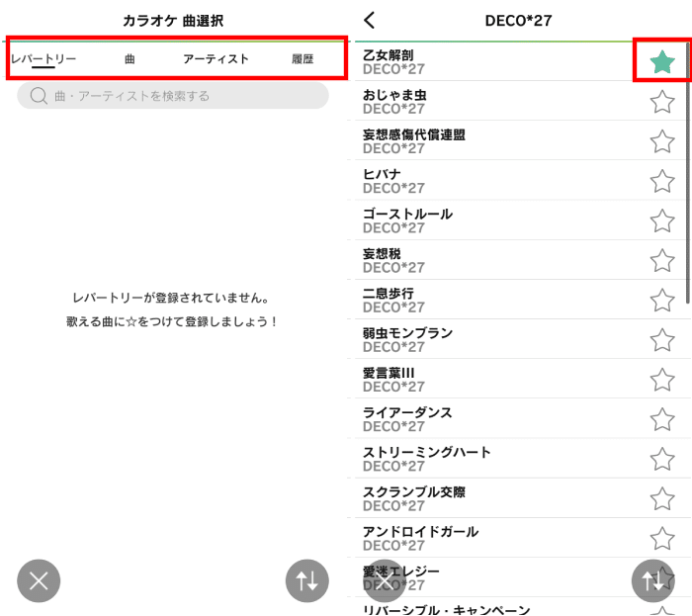Star the song ゴーストルール
The image size is (692, 616).
(x=662, y=221)
